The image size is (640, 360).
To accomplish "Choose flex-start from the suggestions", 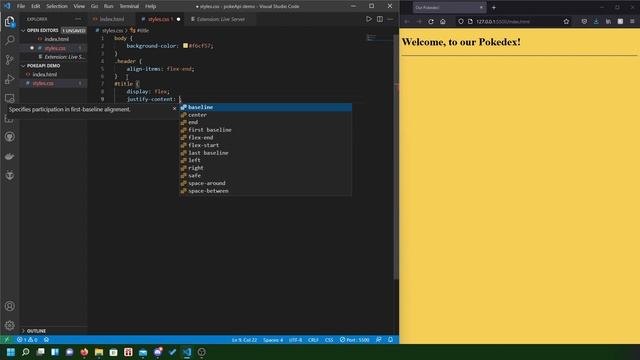I will [x=265, y=145].
